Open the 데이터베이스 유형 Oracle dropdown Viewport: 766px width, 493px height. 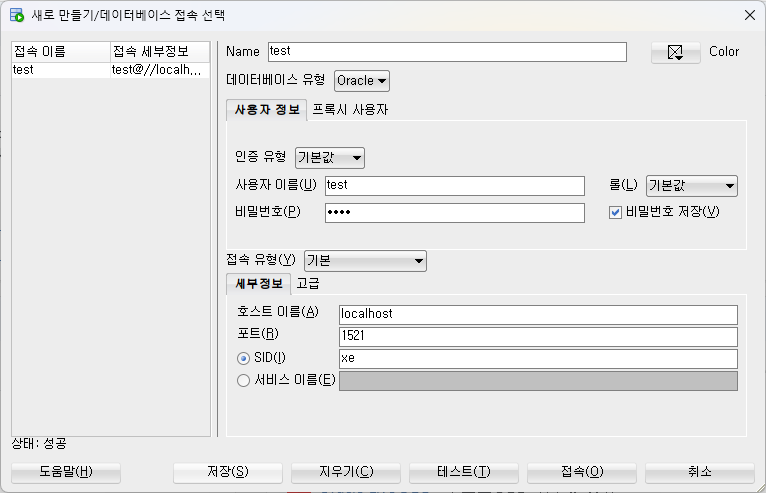[x=362, y=81]
